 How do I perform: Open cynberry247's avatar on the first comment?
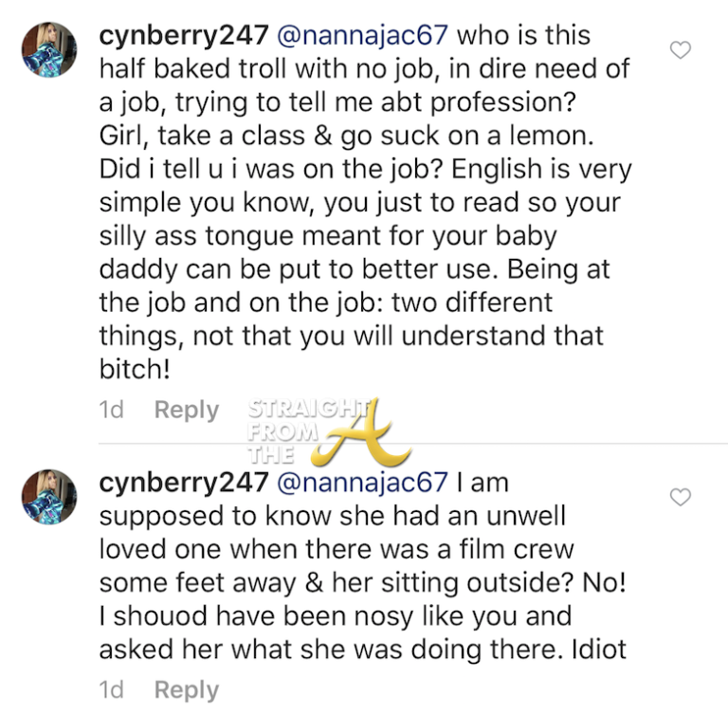(49, 50)
